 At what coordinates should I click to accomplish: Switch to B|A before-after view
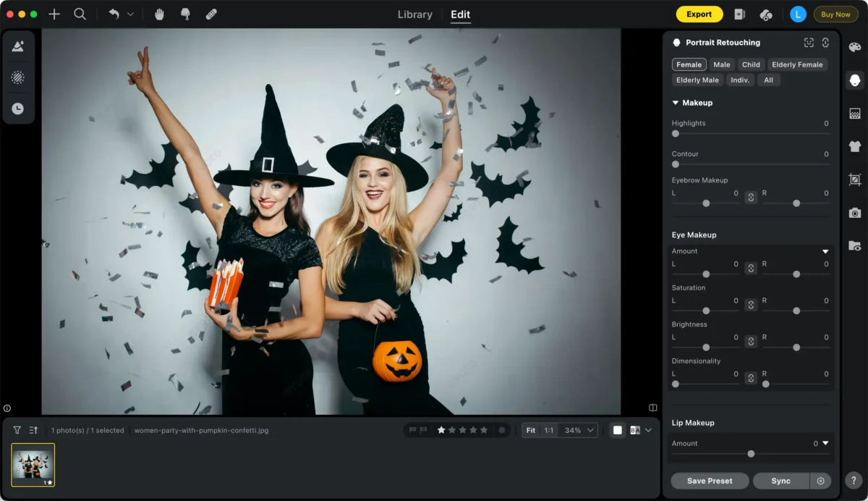coord(635,430)
